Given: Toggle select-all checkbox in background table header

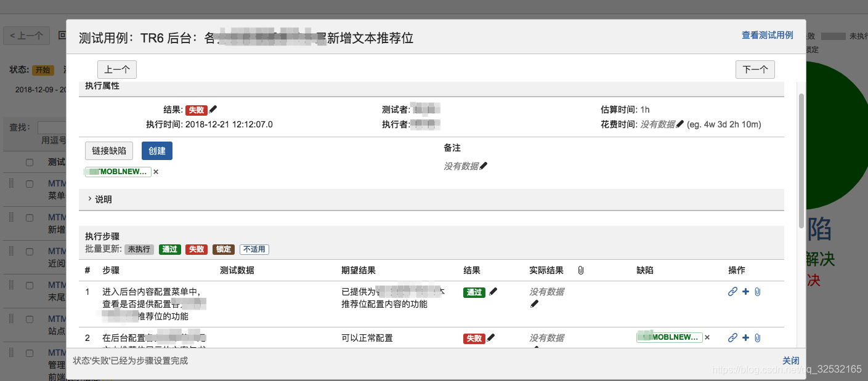Looking at the screenshot, I should point(30,162).
